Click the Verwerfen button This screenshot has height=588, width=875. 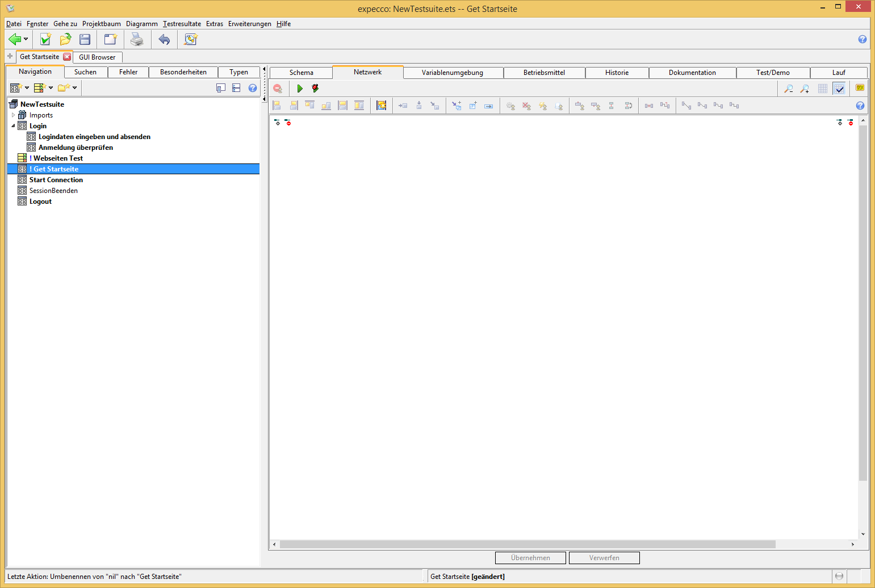(604, 558)
